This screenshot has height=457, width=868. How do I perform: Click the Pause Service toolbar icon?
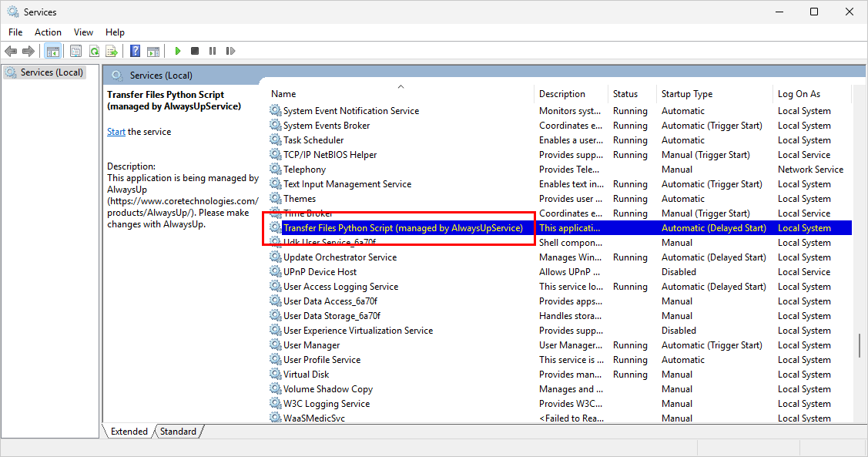[212, 51]
